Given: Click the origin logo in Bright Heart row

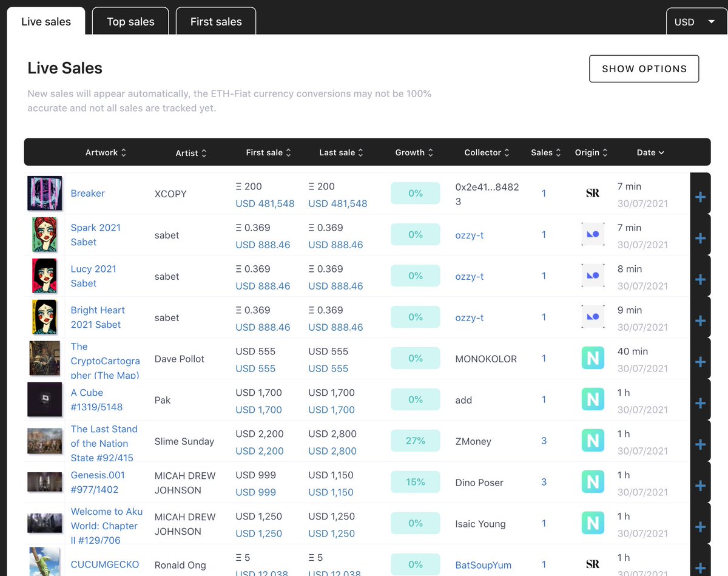Looking at the screenshot, I should 593,316.
